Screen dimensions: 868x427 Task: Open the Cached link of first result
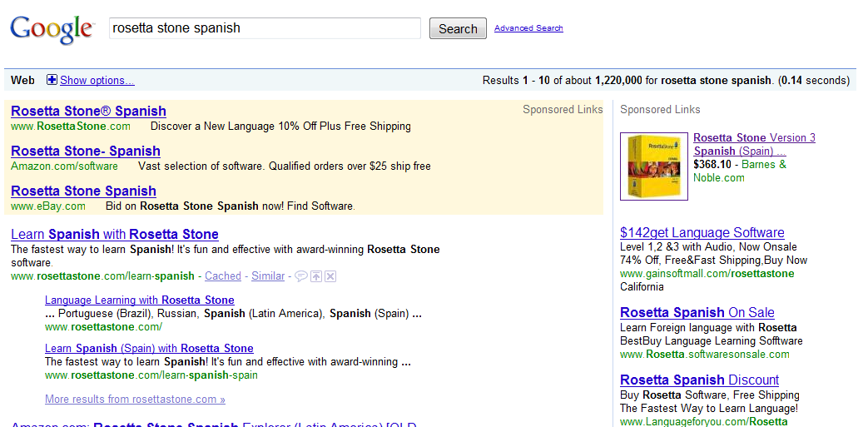point(222,276)
